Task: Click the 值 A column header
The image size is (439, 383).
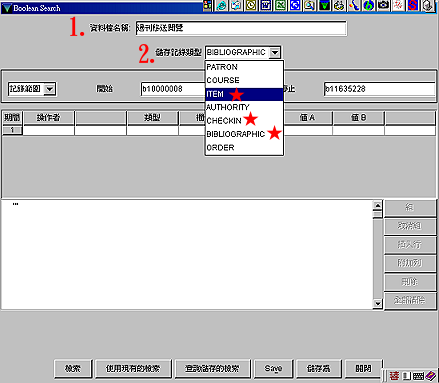Action: [307, 118]
